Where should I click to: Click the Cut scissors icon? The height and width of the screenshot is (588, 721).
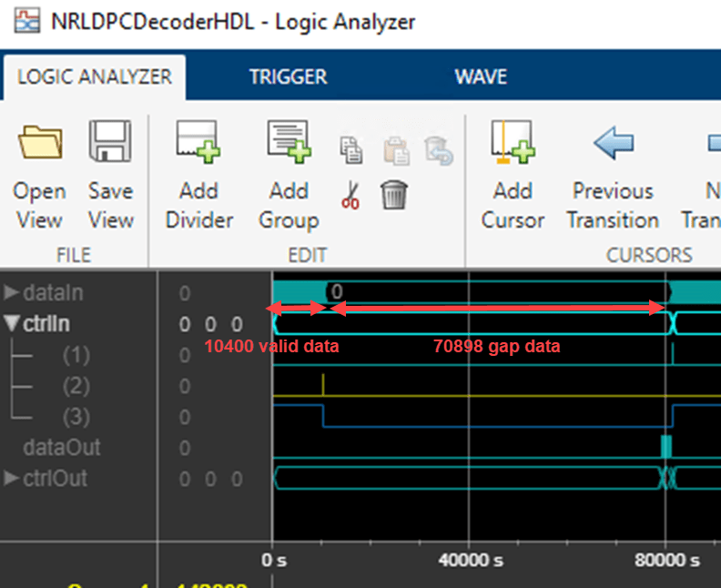coord(350,196)
